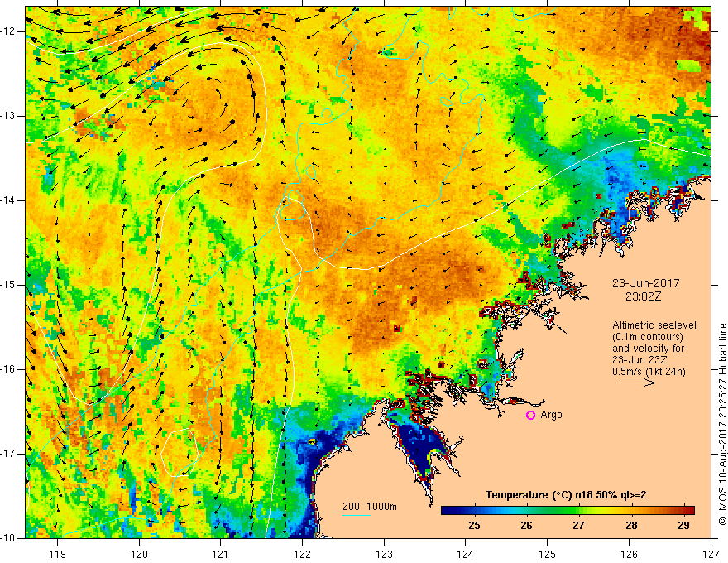Click the '23:02Z' time text
This screenshot has width=728, height=563.
(643, 296)
